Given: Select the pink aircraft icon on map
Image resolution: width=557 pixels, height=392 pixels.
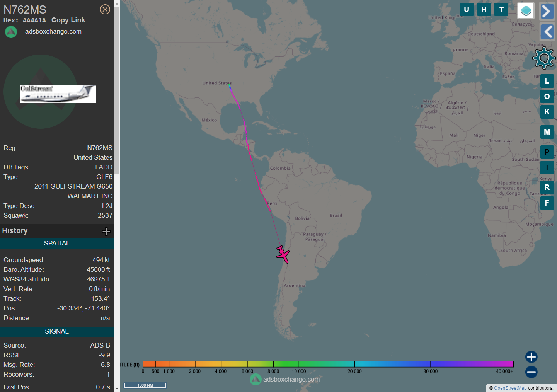Looking at the screenshot, I should tap(283, 254).
